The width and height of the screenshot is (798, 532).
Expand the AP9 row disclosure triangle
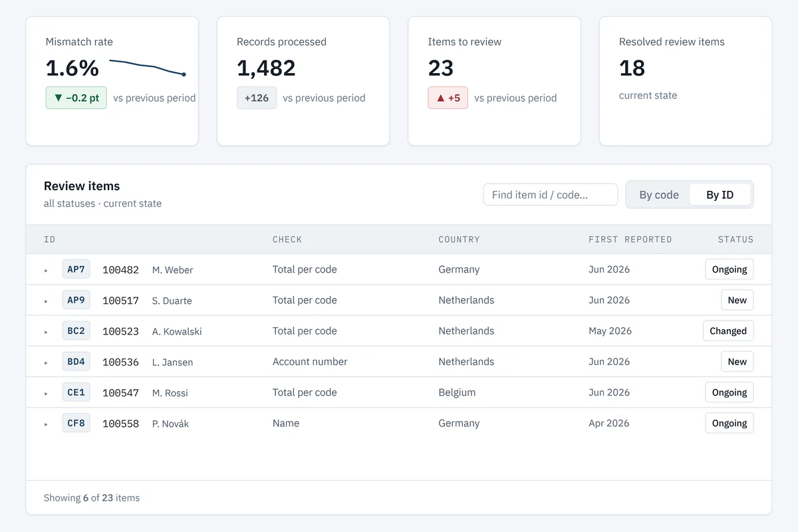coord(46,301)
